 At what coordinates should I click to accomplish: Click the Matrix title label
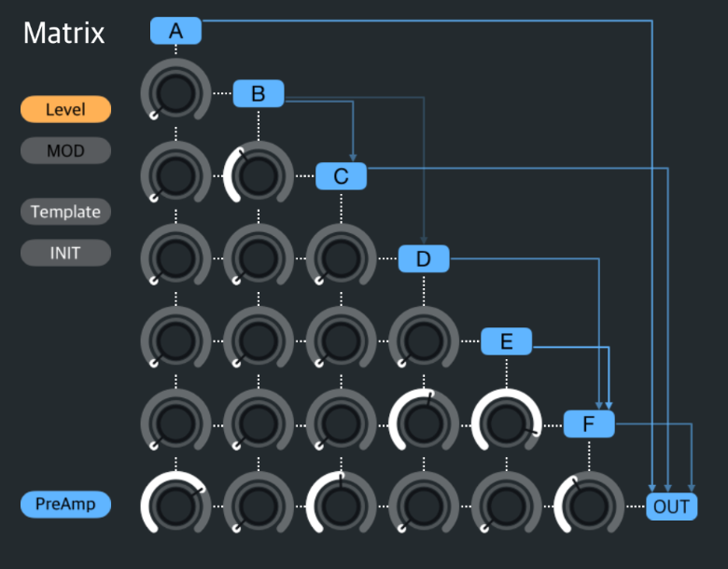(63, 34)
